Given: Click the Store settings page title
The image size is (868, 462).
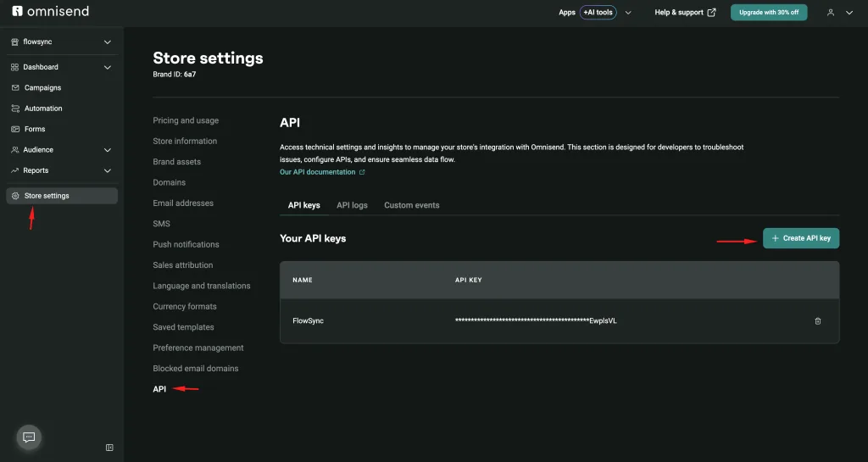Looking at the screenshot, I should (208, 58).
